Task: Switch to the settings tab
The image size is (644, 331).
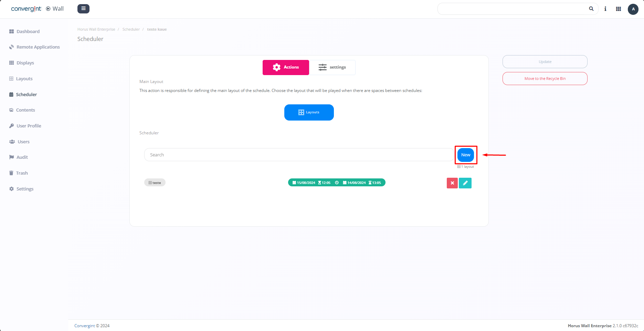Action: (332, 67)
